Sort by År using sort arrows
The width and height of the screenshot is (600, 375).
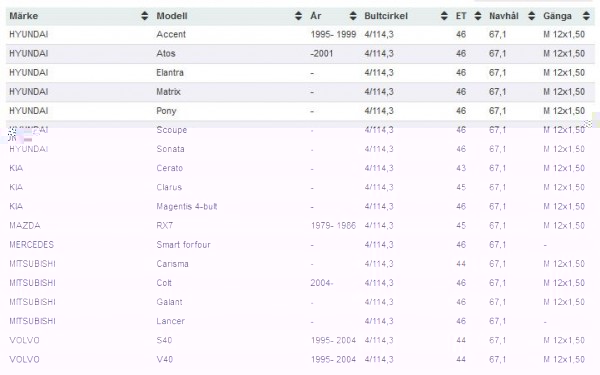353,16
